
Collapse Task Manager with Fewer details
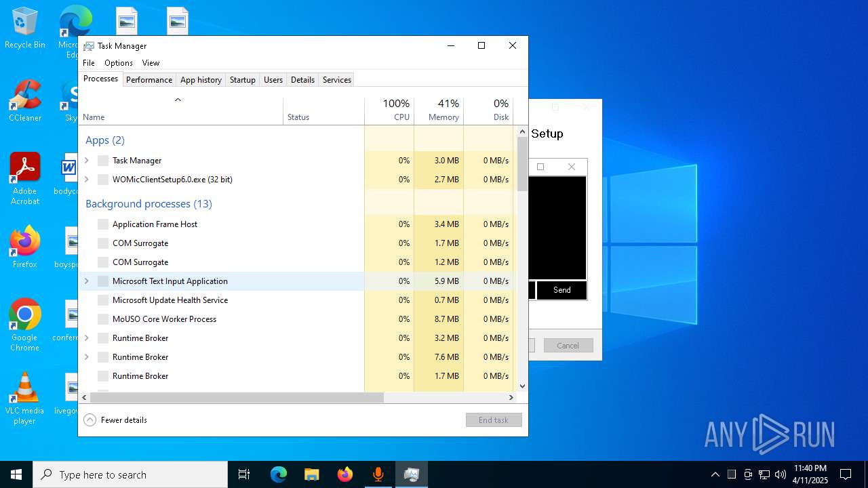[115, 420]
